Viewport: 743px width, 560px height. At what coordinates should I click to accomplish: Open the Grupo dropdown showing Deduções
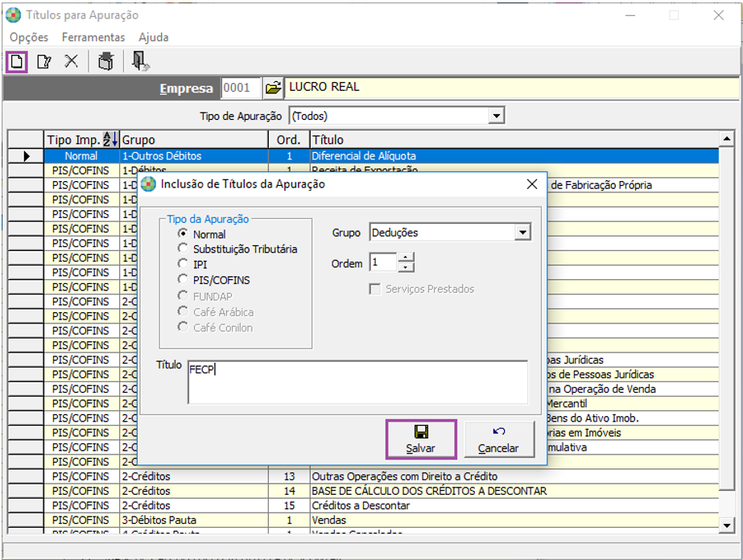[x=522, y=233]
